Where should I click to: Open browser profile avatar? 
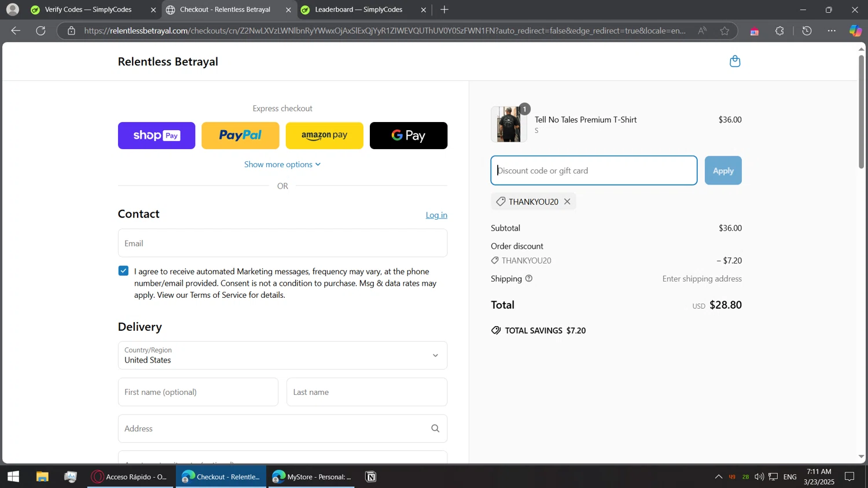[12, 9]
